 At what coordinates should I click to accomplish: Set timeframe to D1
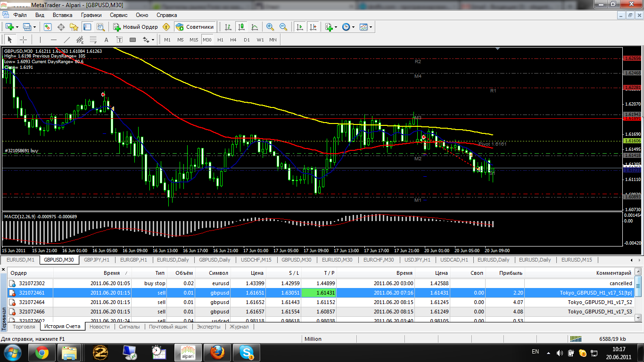click(247, 40)
